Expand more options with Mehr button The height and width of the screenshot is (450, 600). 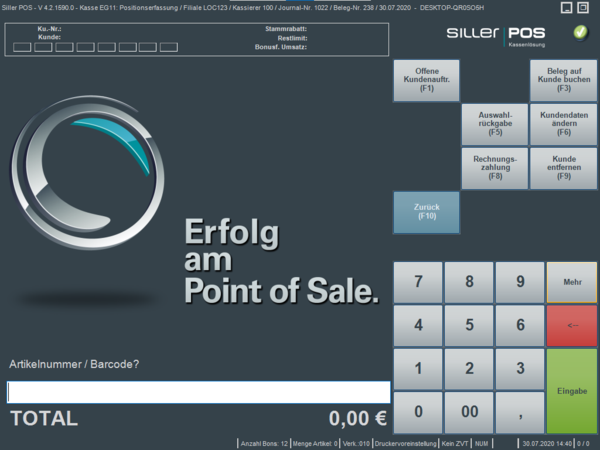click(572, 282)
